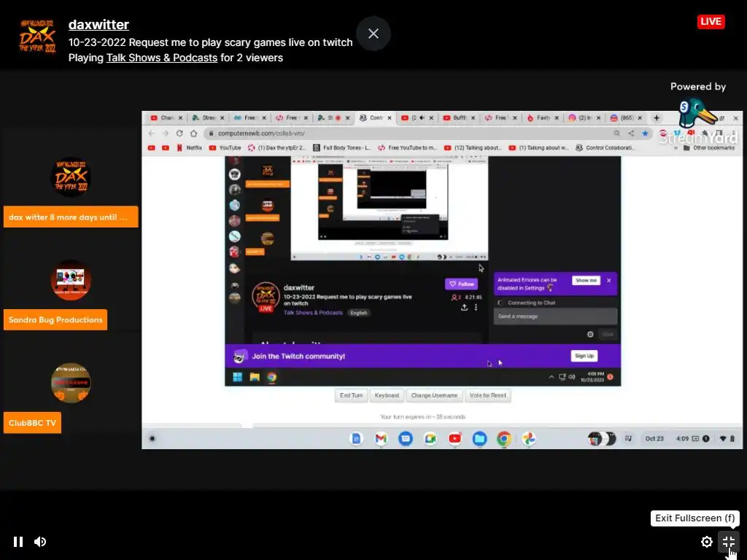Click the Chromebook launcher circle button
Screen dimensions: 747x560
pos(152,438)
